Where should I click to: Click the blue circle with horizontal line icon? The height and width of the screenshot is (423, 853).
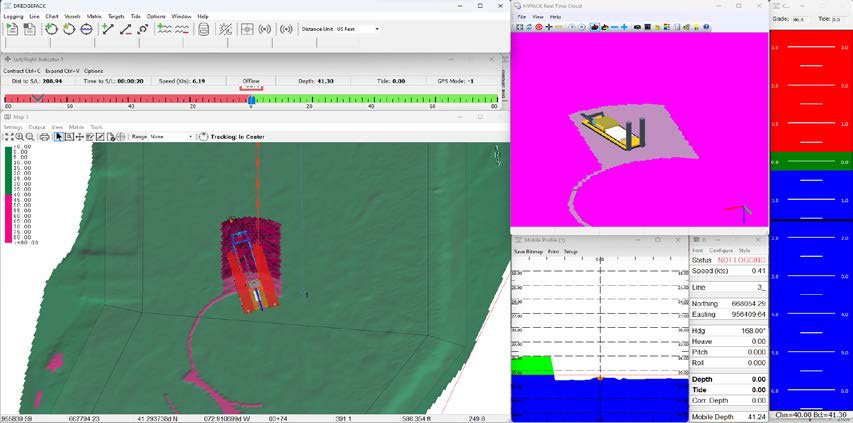pos(86,29)
